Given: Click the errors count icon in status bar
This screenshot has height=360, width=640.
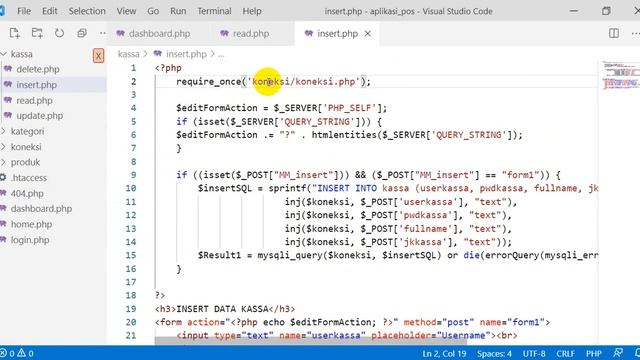Looking at the screenshot, I should tap(3, 353).
